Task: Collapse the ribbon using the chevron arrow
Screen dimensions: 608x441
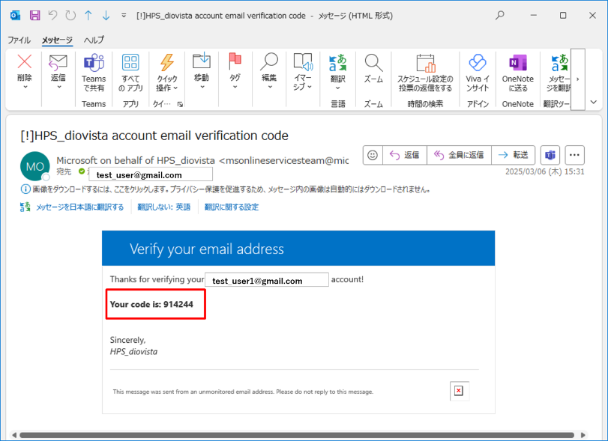Action: click(593, 101)
